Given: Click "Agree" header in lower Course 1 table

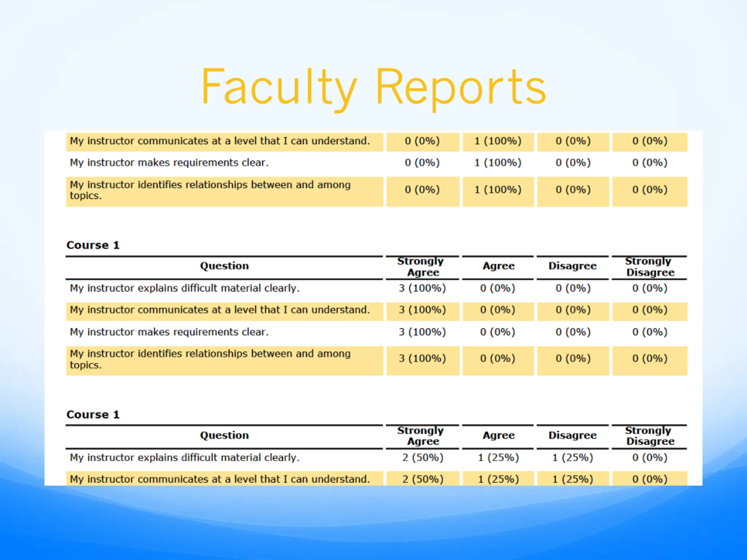Looking at the screenshot, I should [x=498, y=435].
